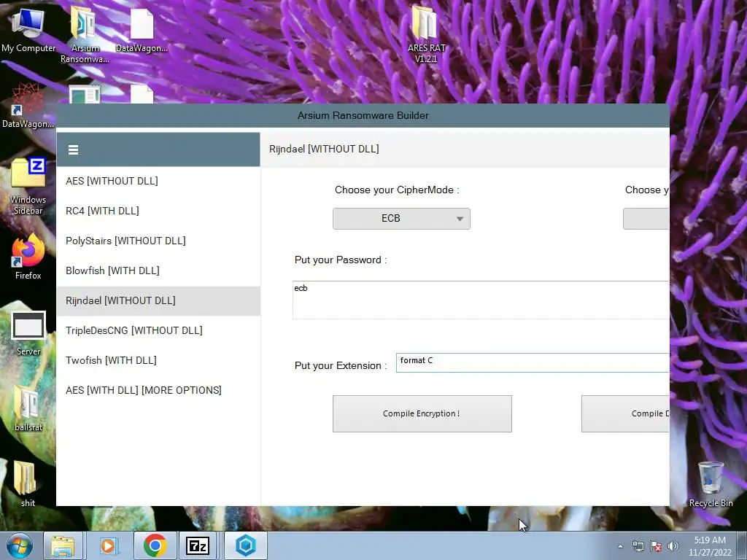Show hidden system tray icons
The image size is (747, 560).
pyautogui.click(x=620, y=546)
